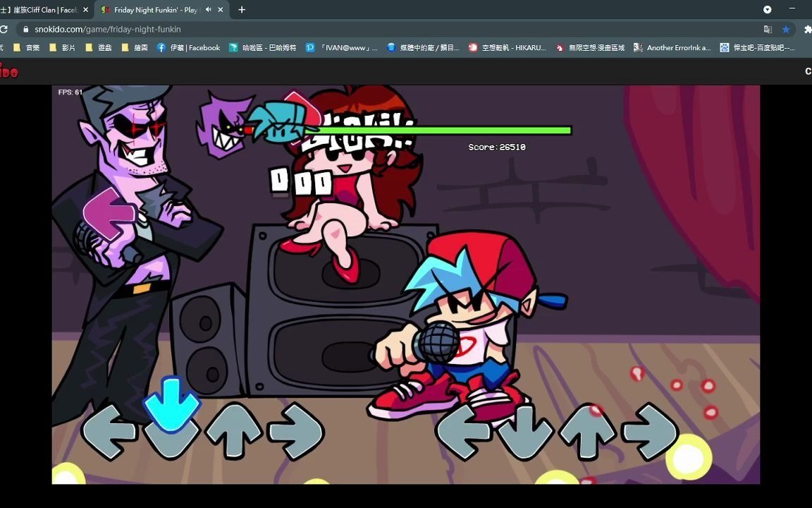Open the 影片 bookmark folder
Screen dimensions: 812x508
coord(62,48)
